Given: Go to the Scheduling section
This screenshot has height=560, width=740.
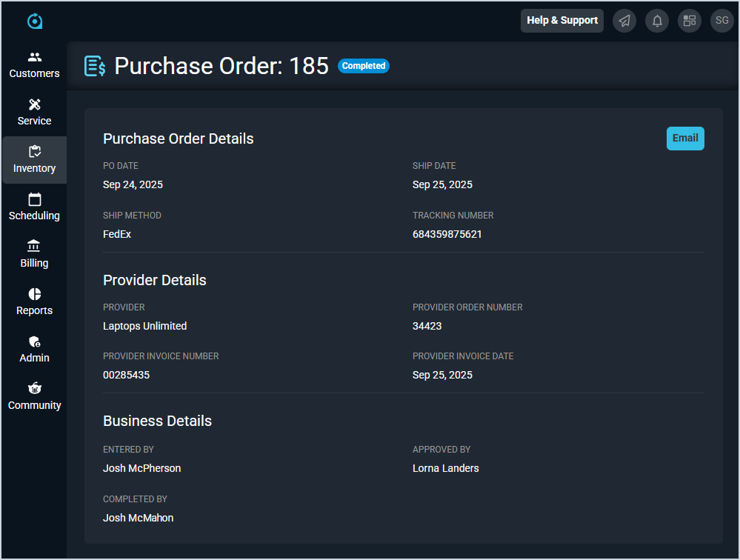Looking at the screenshot, I should tap(34, 207).
